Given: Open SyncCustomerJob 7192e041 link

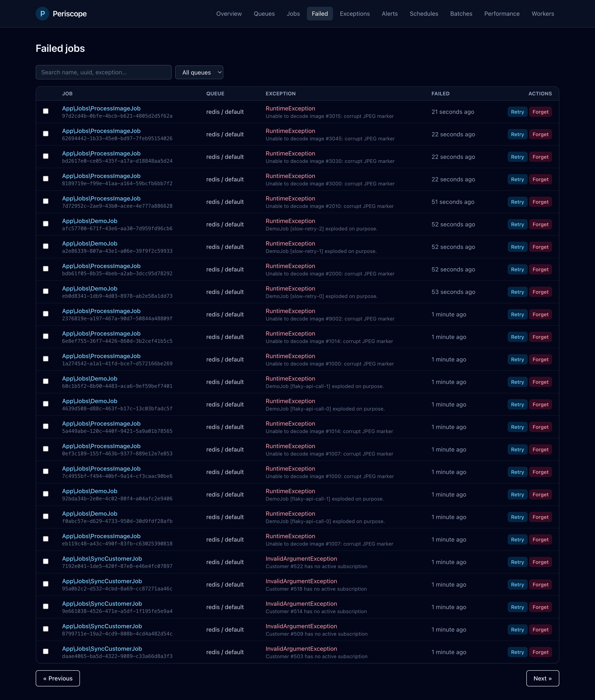Looking at the screenshot, I should click(x=102, y=559).
